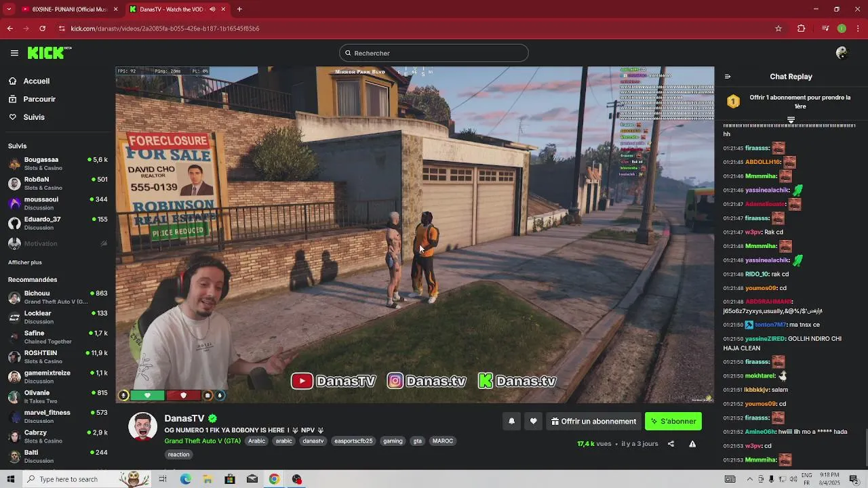868x488 pixels.
Task: Collapse the Chat Replay panel
Action: pyautogui.click(x=728, y=77)
